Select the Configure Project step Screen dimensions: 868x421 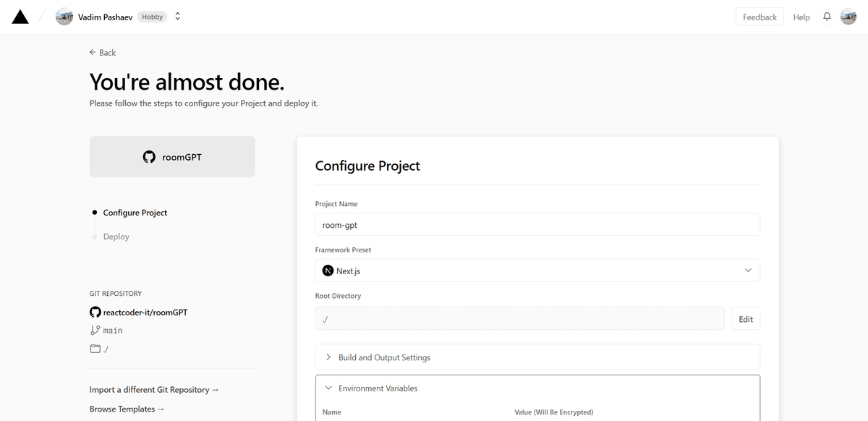tap(135, 213)
